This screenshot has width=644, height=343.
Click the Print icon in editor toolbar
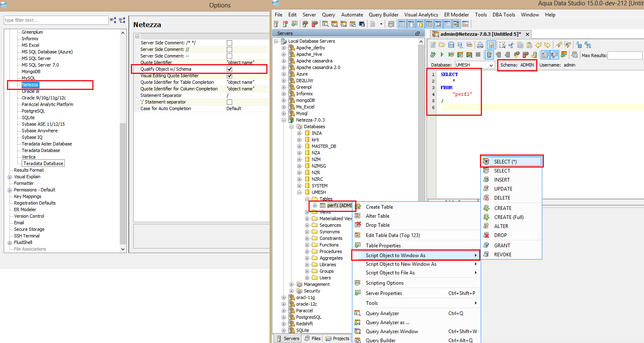click(x=480, y=45)
